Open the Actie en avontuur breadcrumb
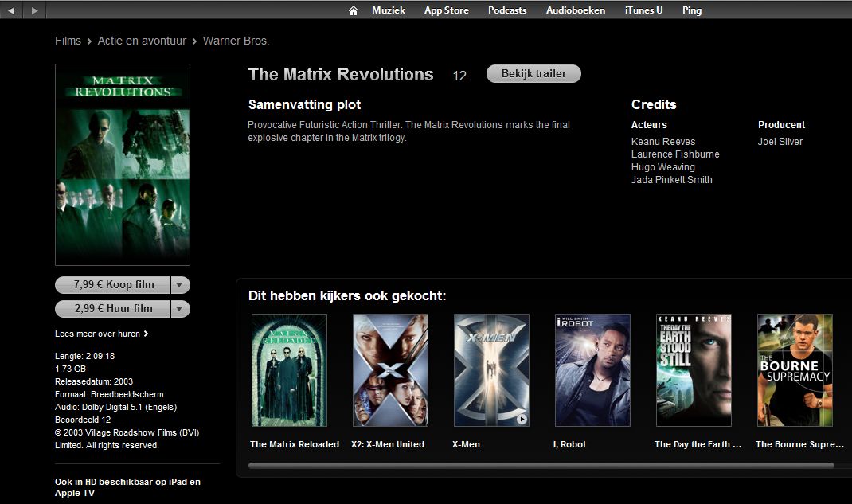Screen dimensions: 852x504 142,41
